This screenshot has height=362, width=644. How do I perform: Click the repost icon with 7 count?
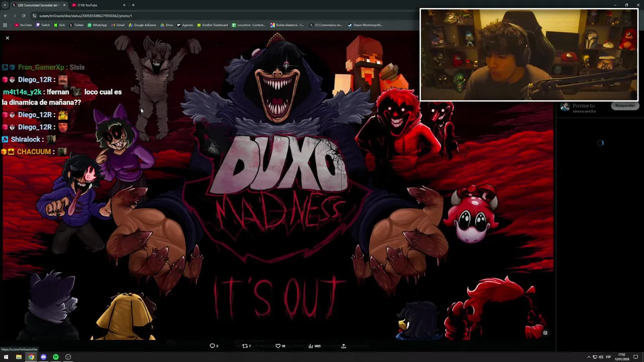(245, 346)
